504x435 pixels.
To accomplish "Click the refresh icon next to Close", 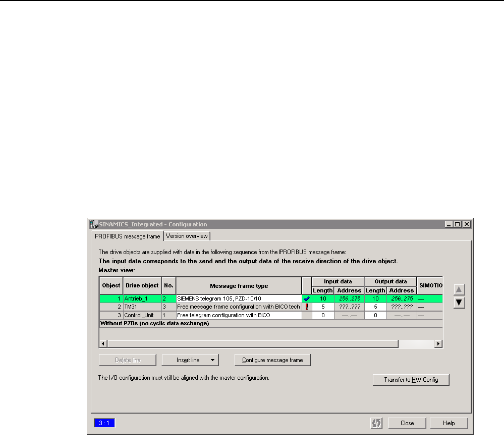I will pos(376,423).
